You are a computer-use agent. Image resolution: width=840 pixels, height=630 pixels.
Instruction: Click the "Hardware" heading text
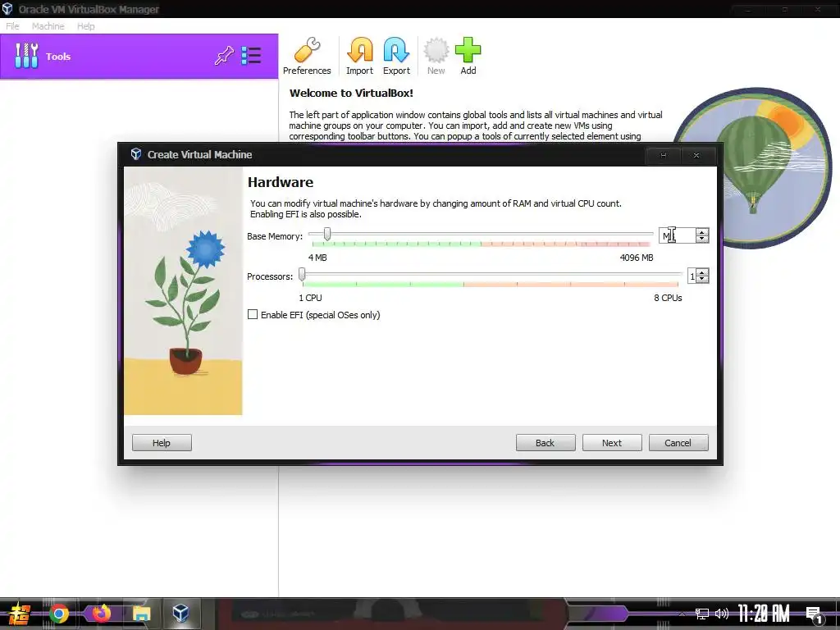coord(281,182)
